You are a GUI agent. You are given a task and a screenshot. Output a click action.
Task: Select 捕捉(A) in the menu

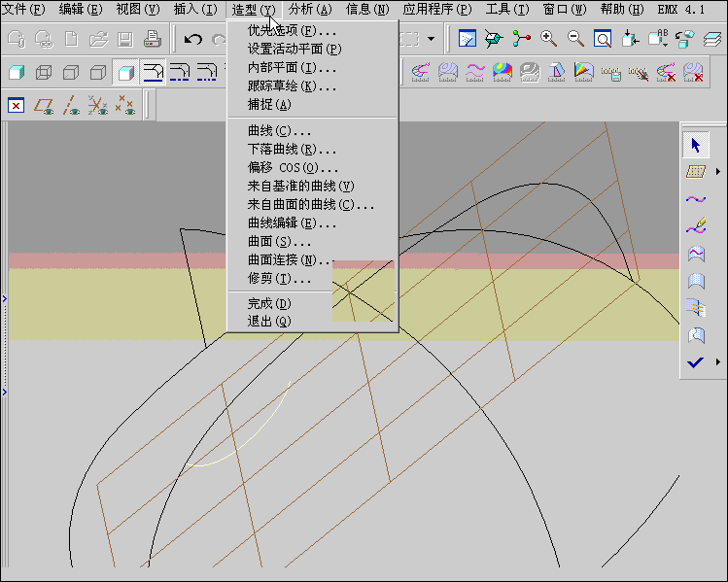[312, 104]
